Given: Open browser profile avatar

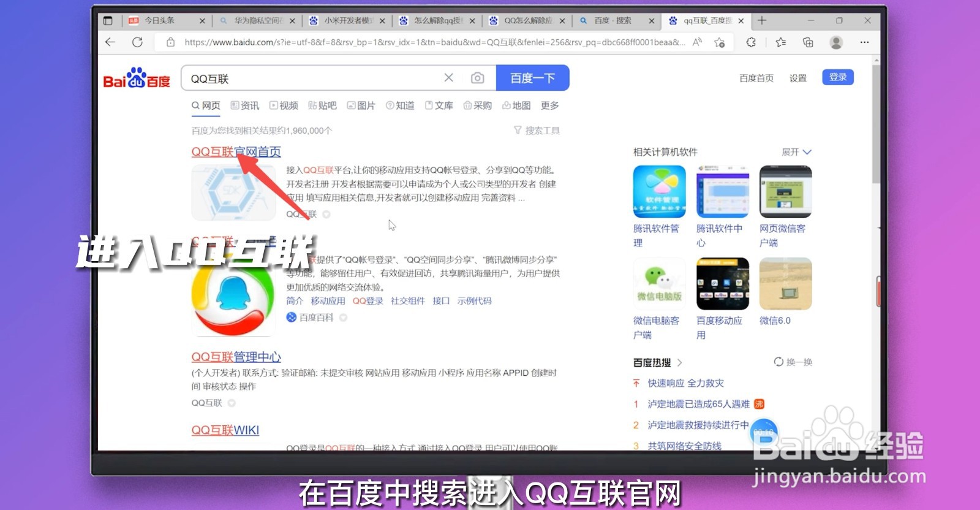Looking at the screenshot, I should 836,42.
